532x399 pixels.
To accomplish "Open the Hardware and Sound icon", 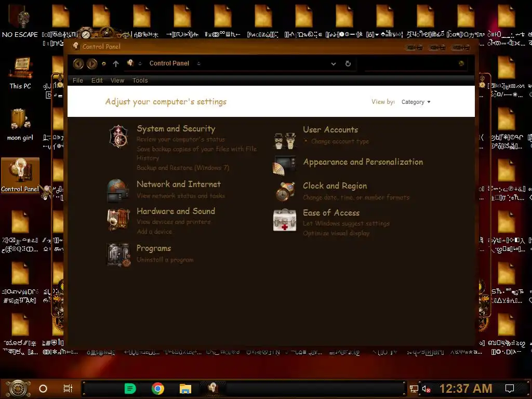I will coord(118,219).
